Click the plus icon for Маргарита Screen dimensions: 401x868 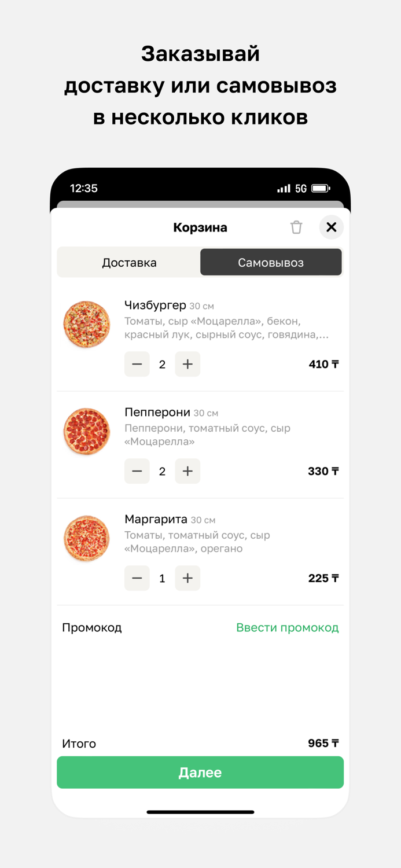[187, 578]
